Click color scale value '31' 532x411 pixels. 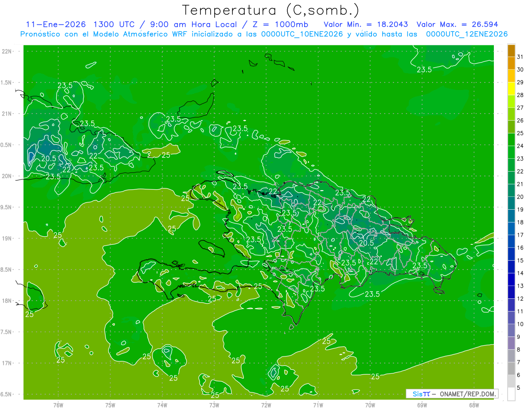coord(520,57)
